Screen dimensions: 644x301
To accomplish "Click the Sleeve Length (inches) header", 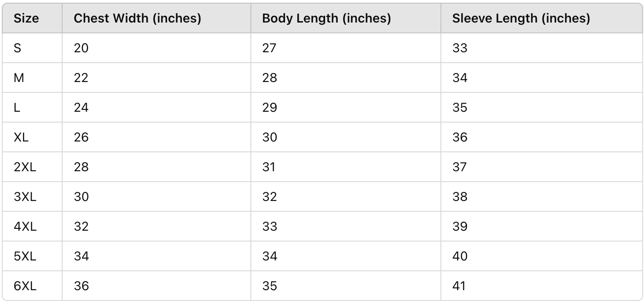I will 521,18.
